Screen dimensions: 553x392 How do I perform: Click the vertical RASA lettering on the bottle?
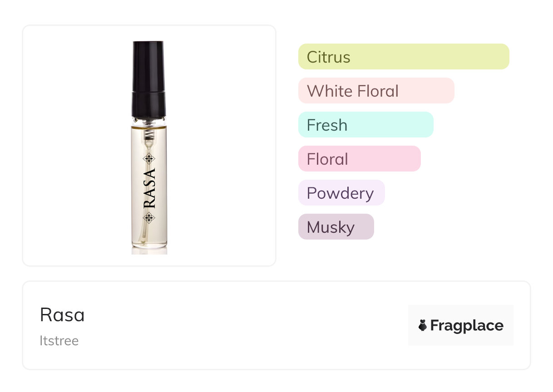[x=149, y=188]
